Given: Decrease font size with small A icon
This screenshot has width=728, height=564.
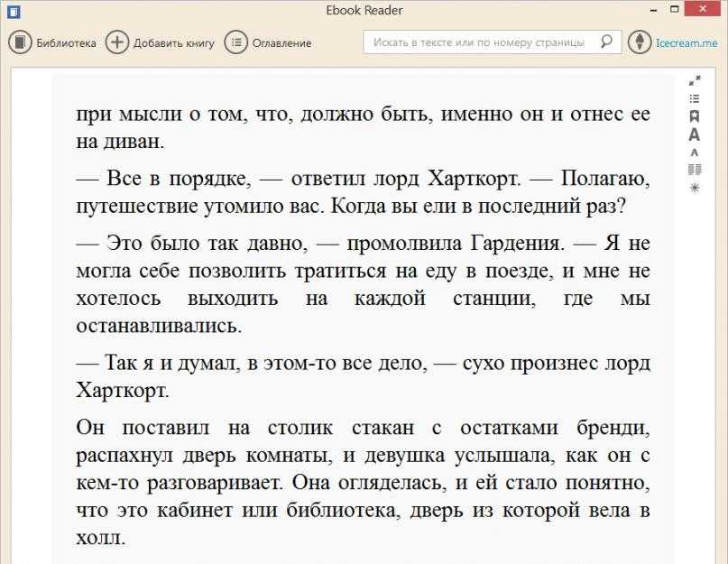Looking at the screenshot, I should click(x=694, y=153).
